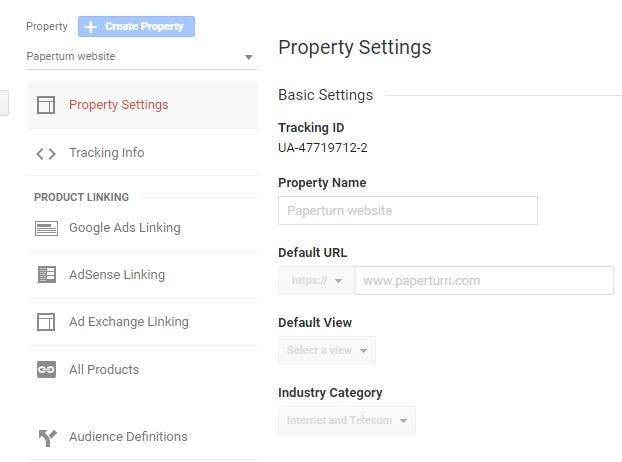This screenshot has height=462, width=622.
Task: Go to Google Ads Linking label
Action: point(124,228)
